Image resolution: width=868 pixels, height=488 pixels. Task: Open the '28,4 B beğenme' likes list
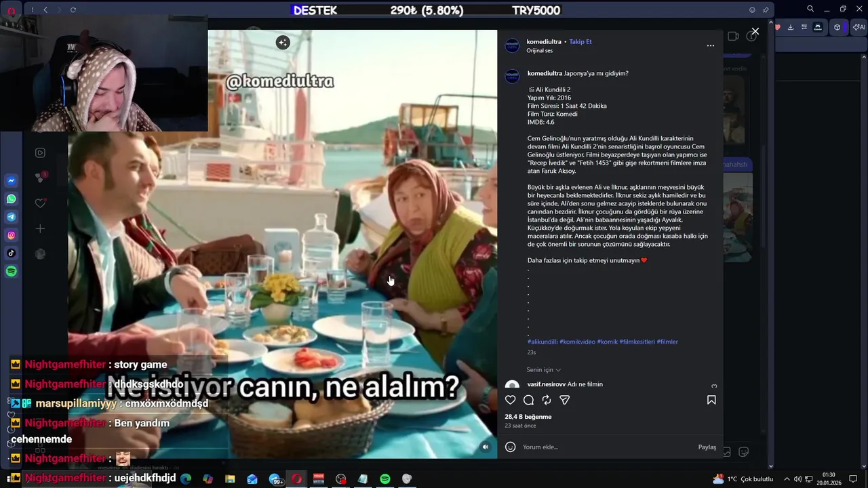tap(528, 417)
